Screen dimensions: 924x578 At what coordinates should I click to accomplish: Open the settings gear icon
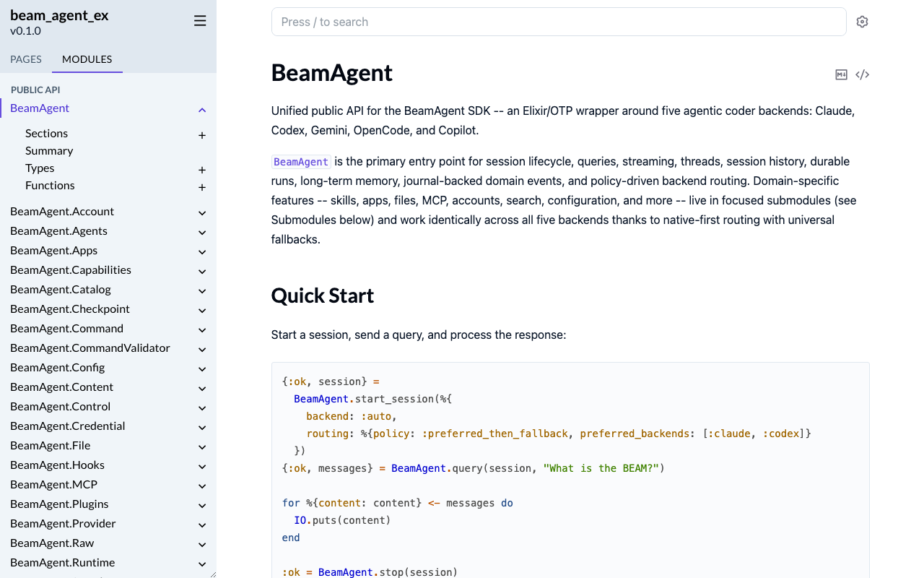click(862, 21)
